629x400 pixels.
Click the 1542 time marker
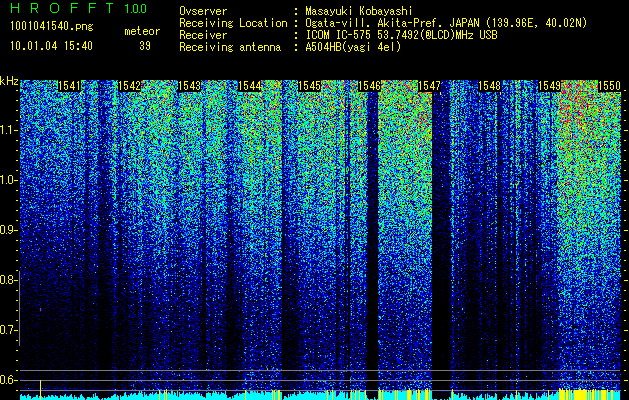(129, 86)
